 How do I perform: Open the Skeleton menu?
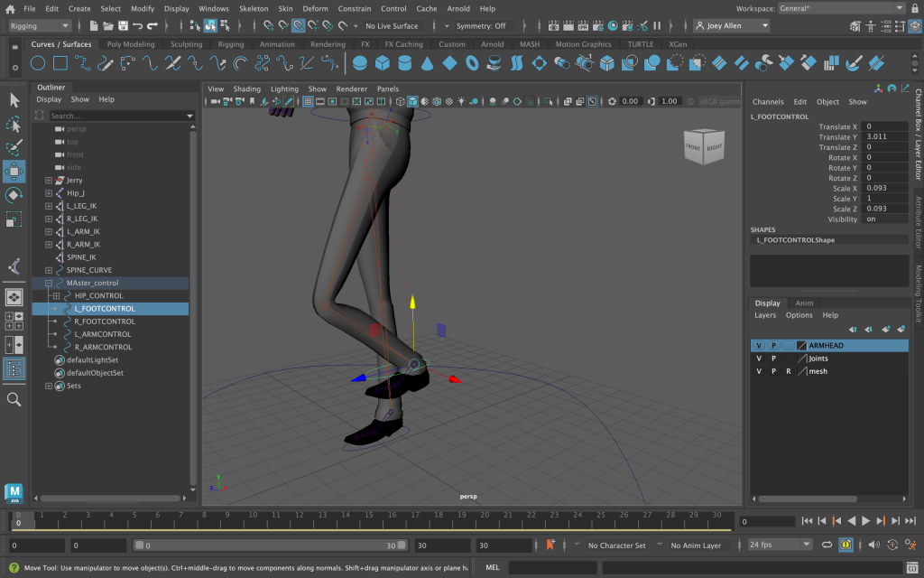pyautogui.click(x=253, y=8)
